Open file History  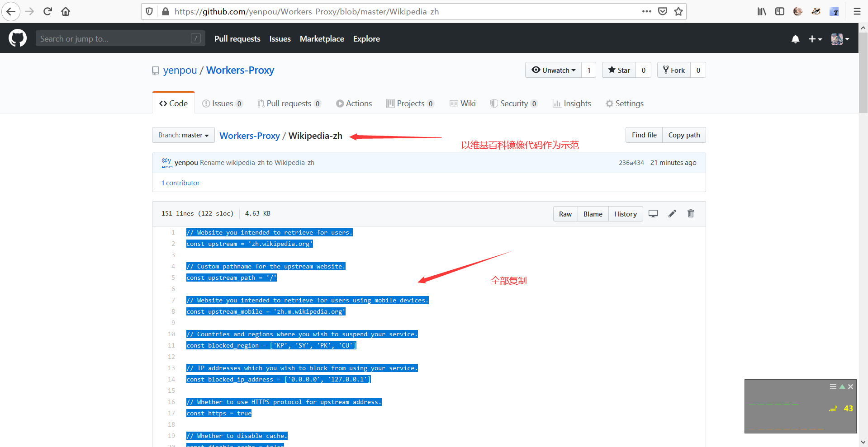click(x=626, y=214)
